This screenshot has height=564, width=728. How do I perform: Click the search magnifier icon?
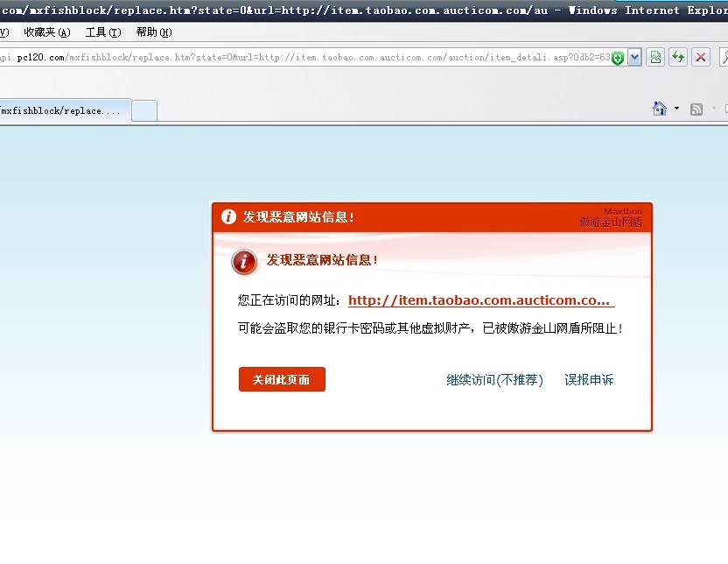(724, 58)
